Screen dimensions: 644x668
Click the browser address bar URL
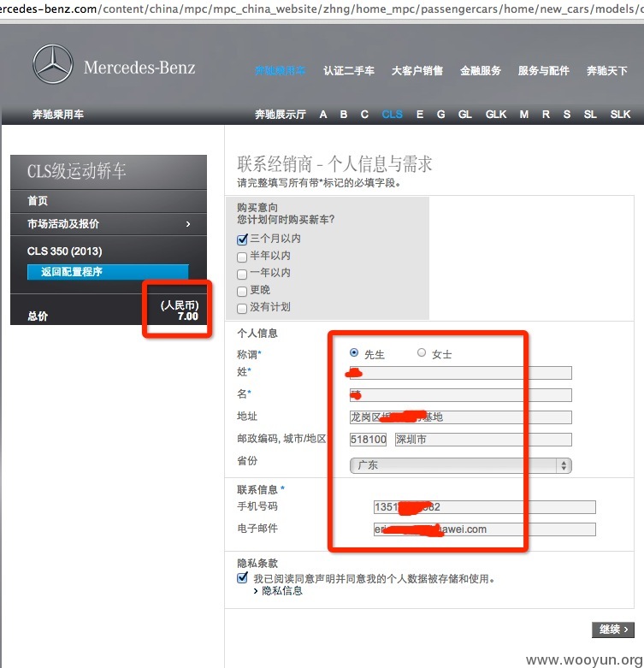click(322, 9)
